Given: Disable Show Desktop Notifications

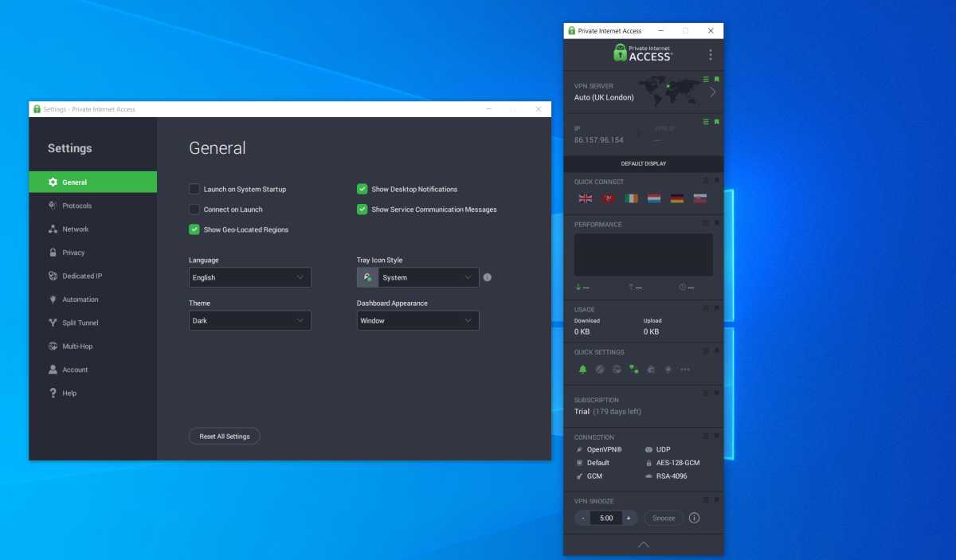Looking at the screenshot, I should point(362,189).
